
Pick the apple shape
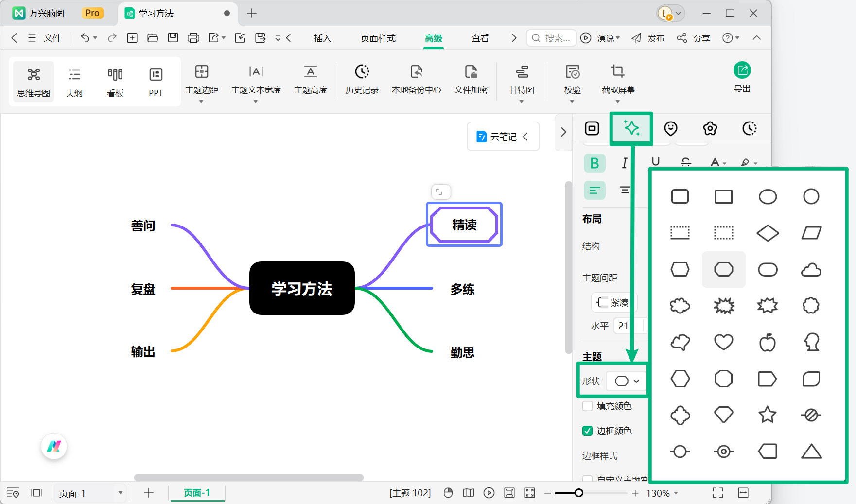[768, 342]
